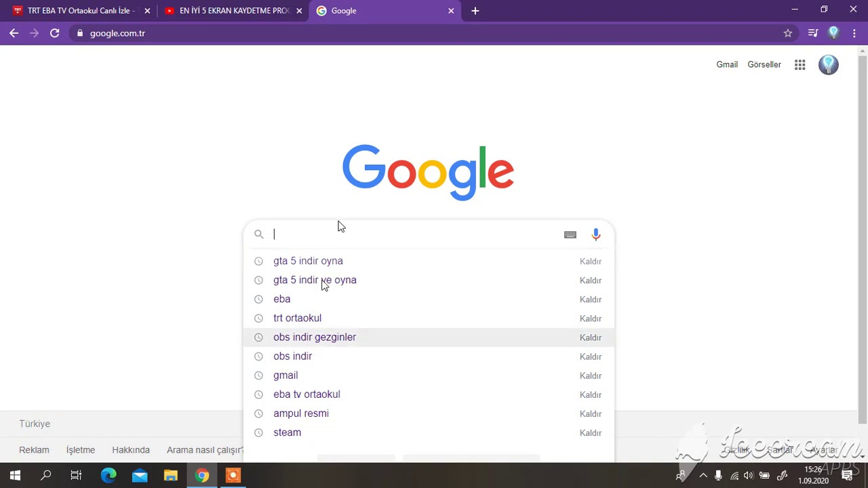Open the orange recorder app on taskbar
The width and height of the screenshot is (868, 488).
click(x=233, y=476)
